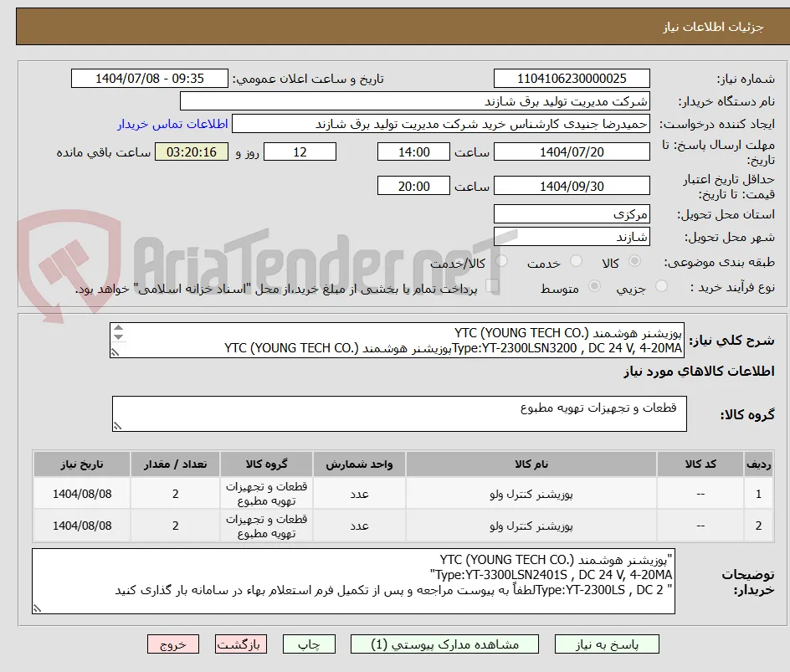The image size is (790, 672).
Task: Click price validity date field 1404/09/30
Action: coord(572,186)
